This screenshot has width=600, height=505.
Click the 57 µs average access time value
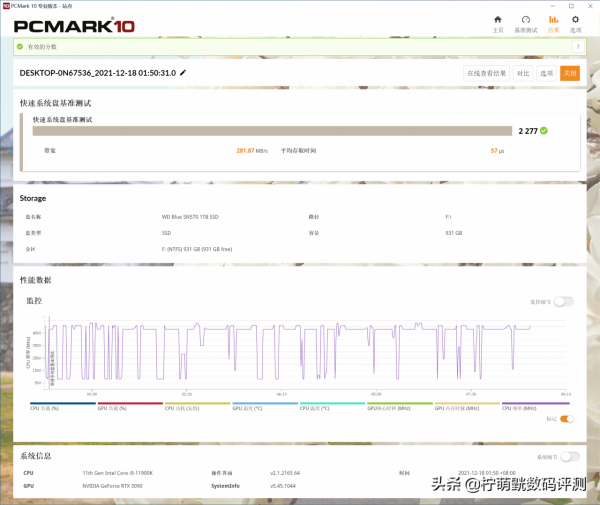[497, 151]
